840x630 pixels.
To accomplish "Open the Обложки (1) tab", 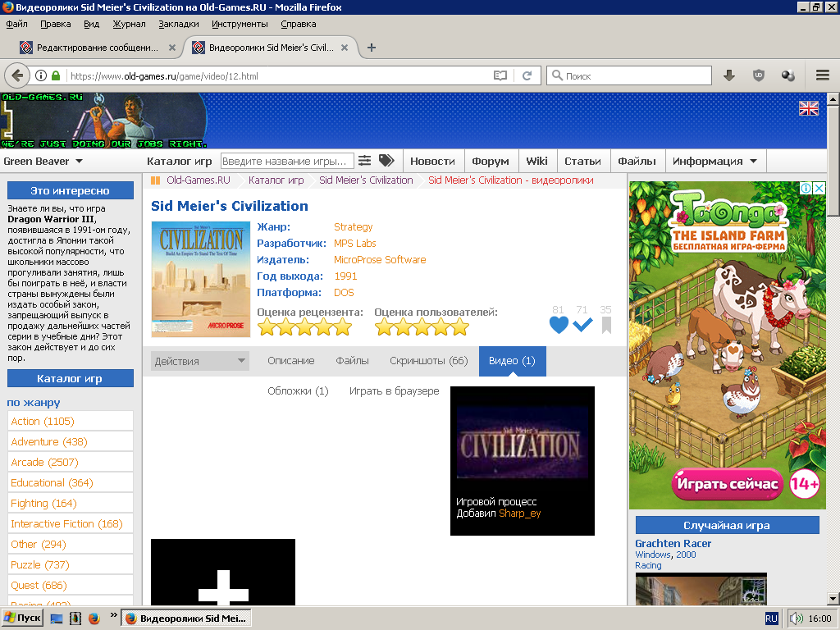I will [x=298, y=391].
